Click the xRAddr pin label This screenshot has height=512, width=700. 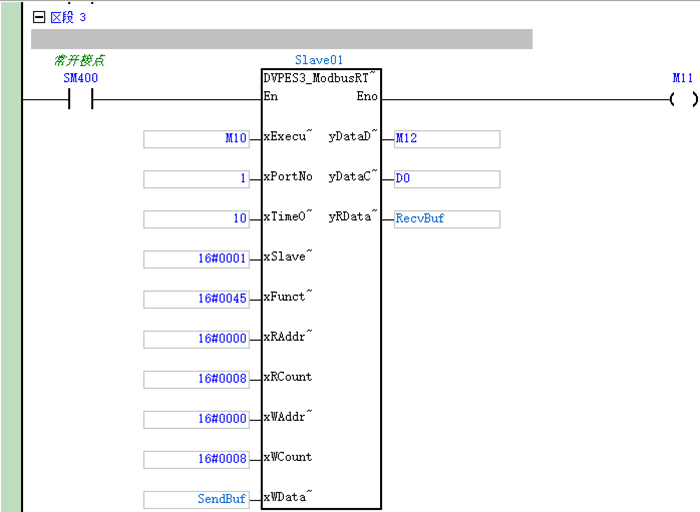(x=288, y=337)
